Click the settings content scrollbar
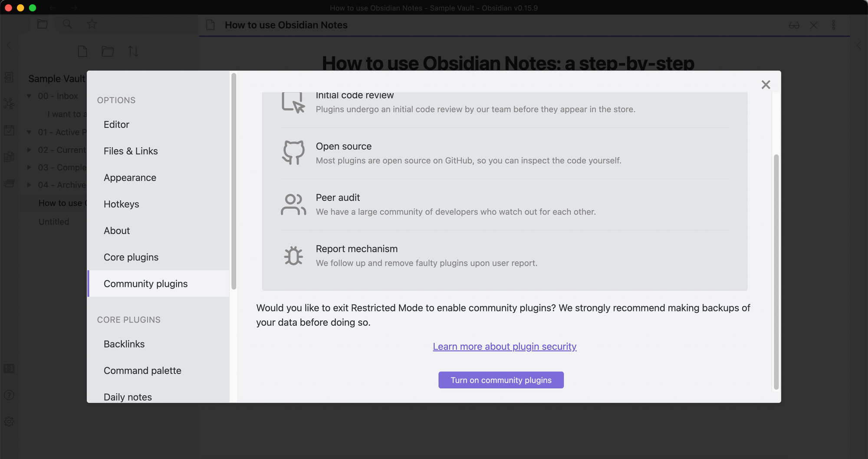Screen dimensions: 868x459 (x=776, y=271)
